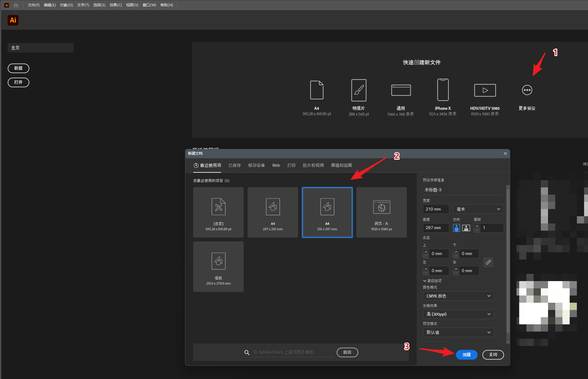Click the More Presets ellipsis icon
The image size is (588, 379).
(x=527, y=90)
